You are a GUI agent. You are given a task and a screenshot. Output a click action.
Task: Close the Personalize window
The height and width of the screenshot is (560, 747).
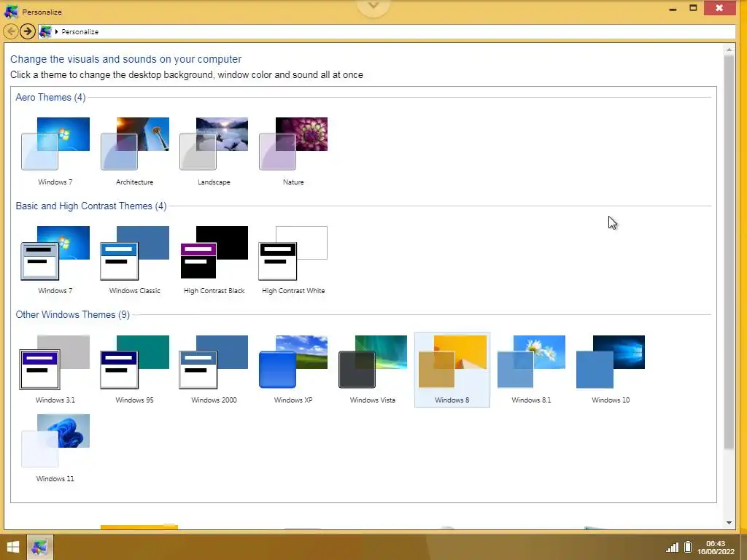pyautogui.click(x=719, y=8)
